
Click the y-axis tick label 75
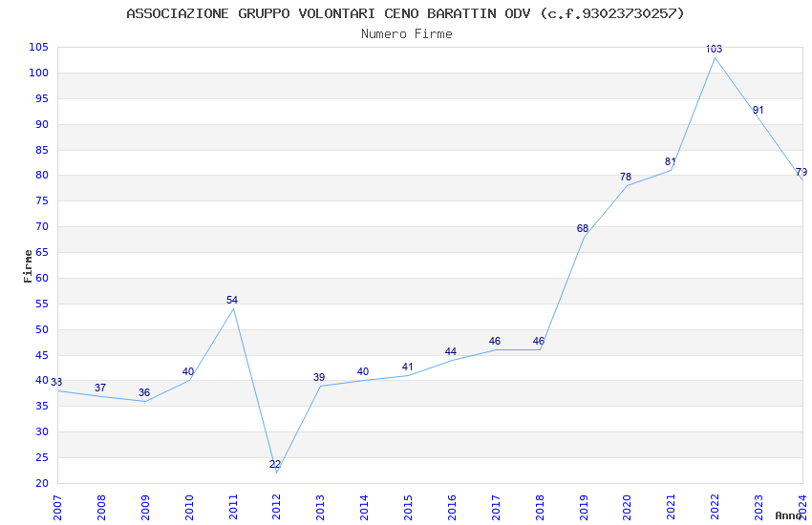(42, 200)
